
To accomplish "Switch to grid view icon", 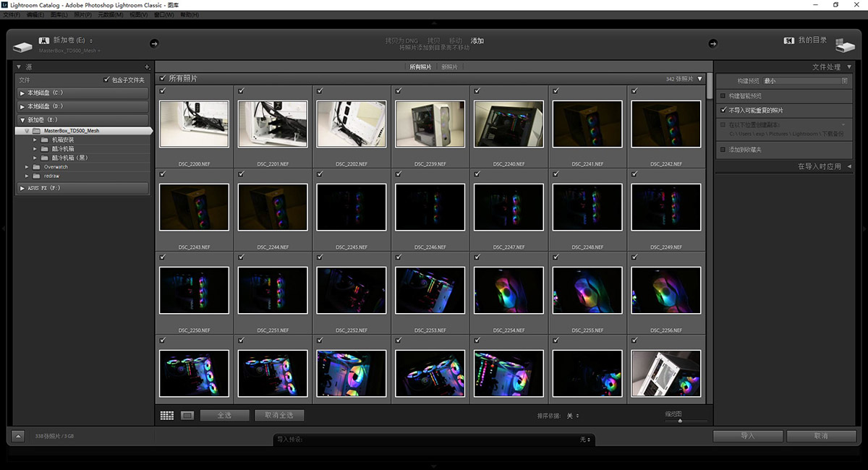I will 167,416.
